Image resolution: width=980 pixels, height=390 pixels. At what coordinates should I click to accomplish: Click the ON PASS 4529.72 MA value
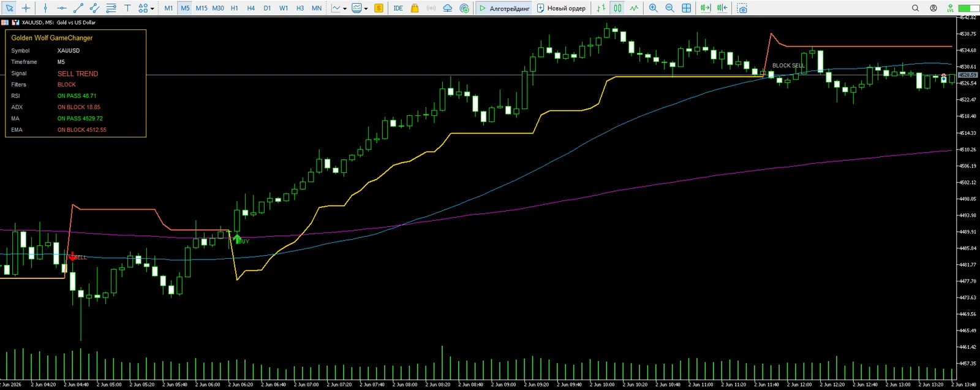[x=80, y=118]
